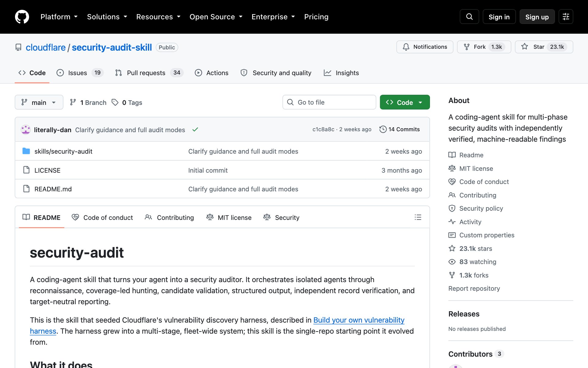This screenshot has height=368, width=588.
Task: Expand the Solutions menu
Action: (107, 17)
